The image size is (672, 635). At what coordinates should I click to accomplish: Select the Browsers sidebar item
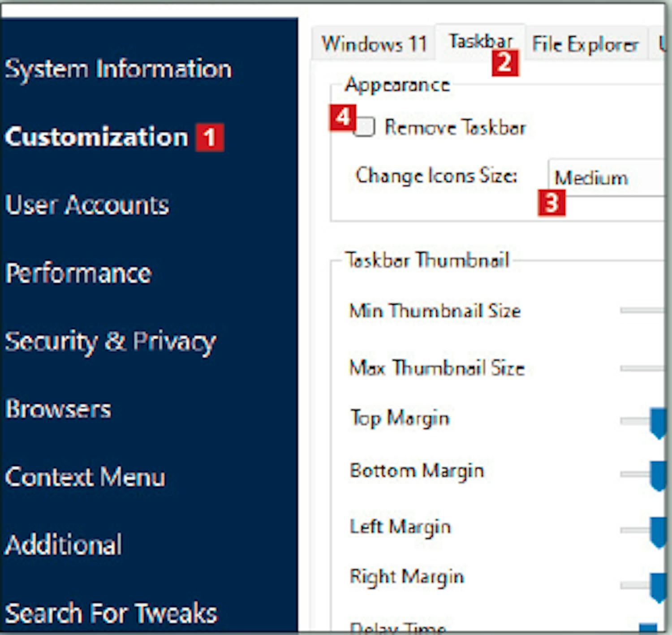tap(58, 409)
